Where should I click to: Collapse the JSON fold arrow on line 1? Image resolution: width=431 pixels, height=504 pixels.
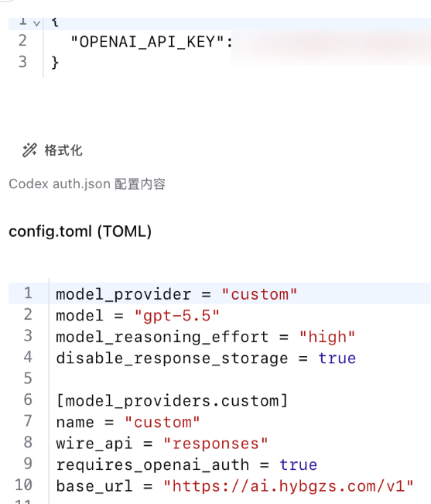37,23
